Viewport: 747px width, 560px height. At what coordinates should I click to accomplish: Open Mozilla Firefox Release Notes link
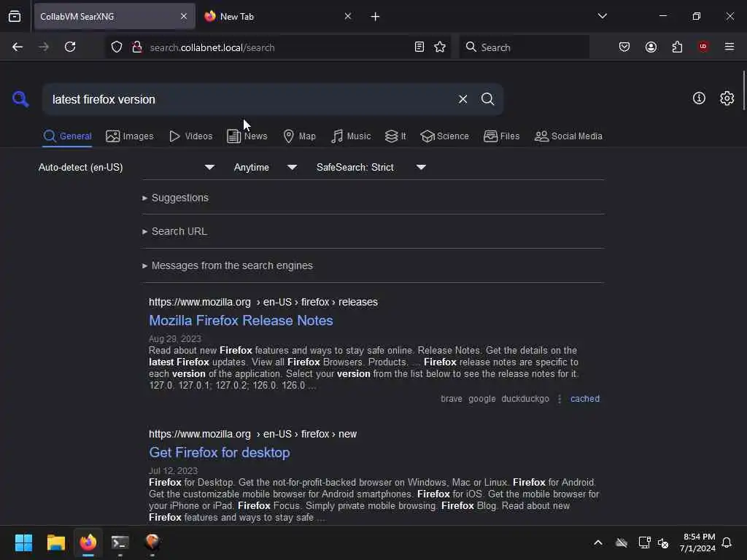(x=241, y=321)
